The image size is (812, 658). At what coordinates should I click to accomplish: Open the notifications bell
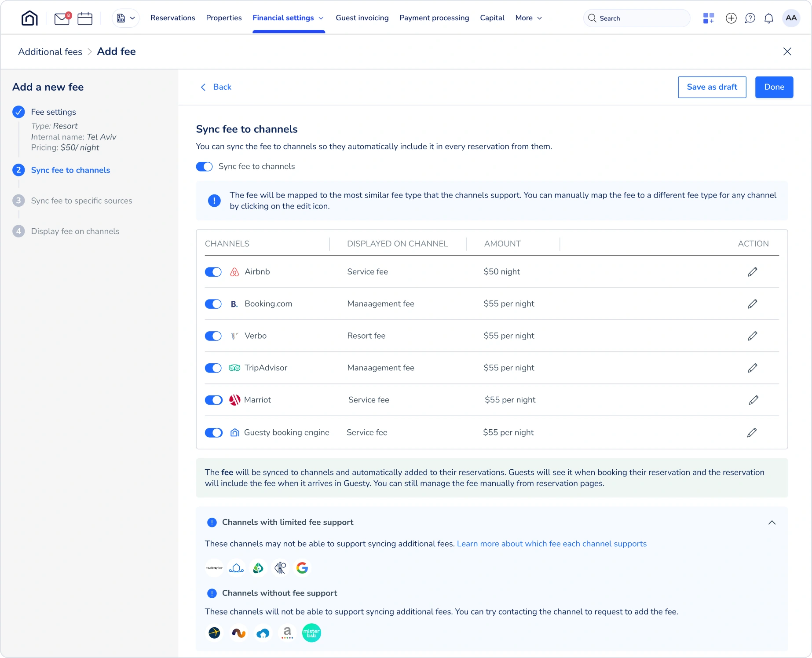click(x=769, y=18)
